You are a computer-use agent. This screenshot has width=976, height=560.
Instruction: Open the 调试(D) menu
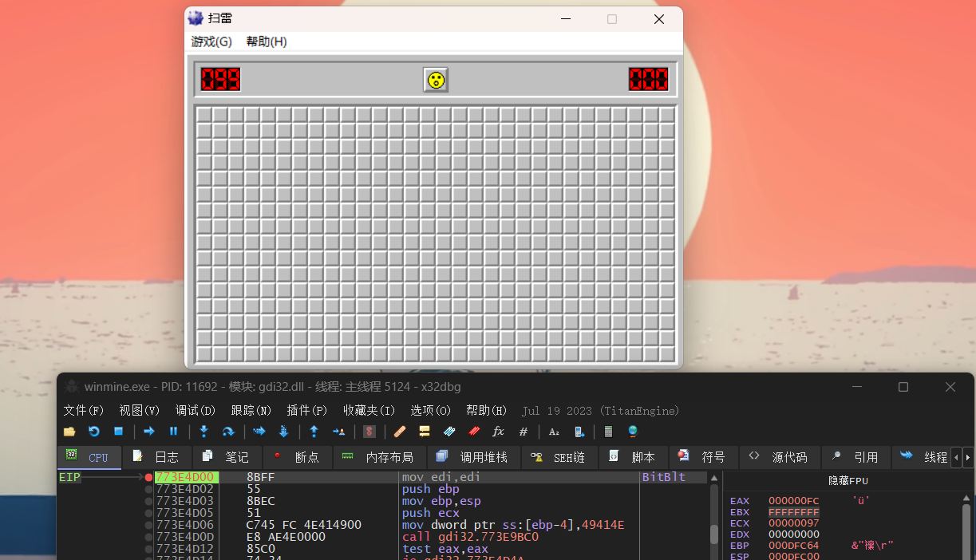click(196, 410)
